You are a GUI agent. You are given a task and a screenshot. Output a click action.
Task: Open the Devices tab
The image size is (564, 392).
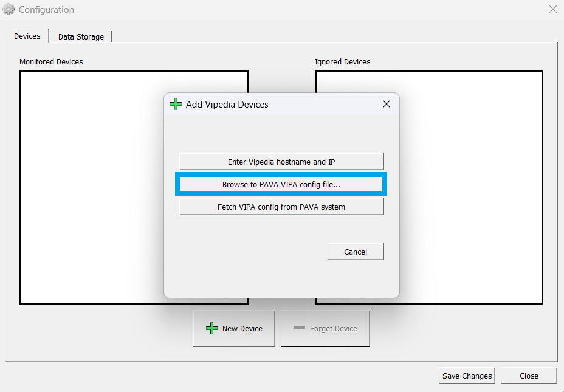(x=27, y=36)
